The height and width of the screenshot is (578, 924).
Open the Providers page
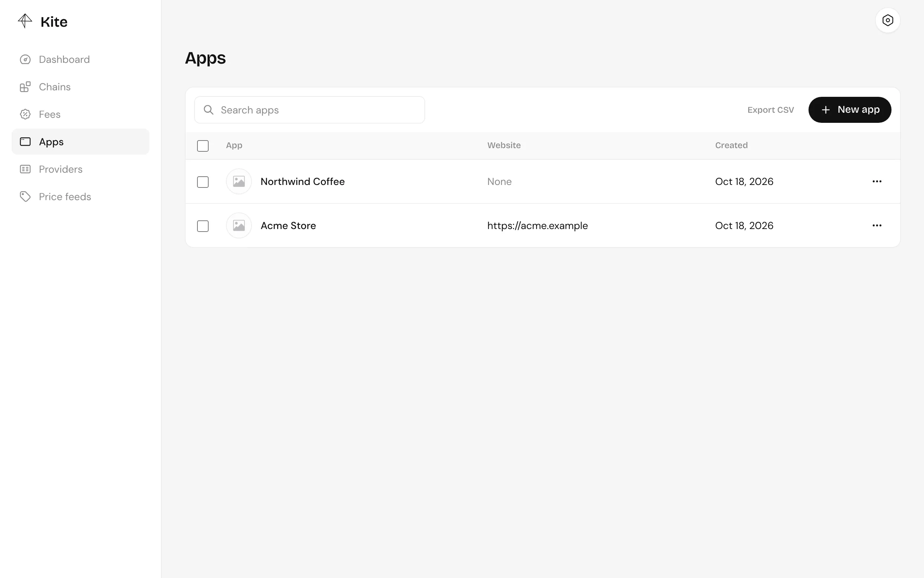80,169
